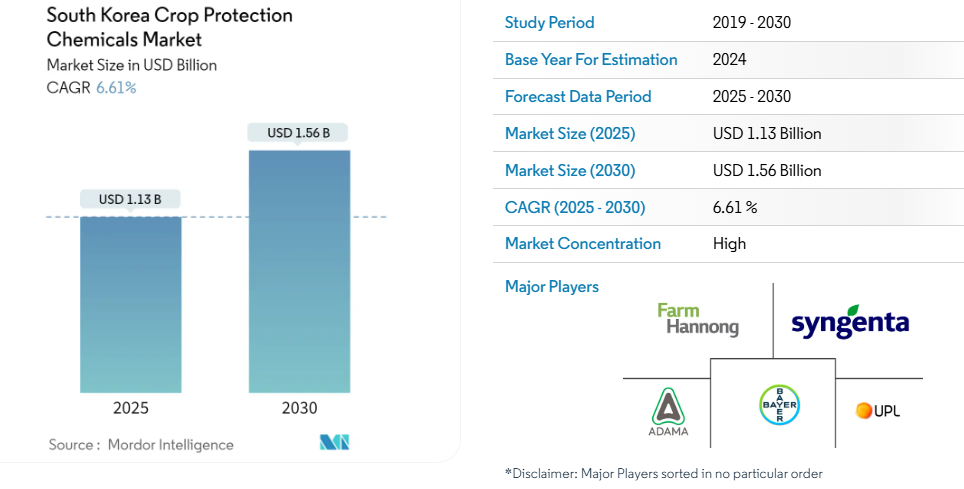This screenshot has height=489, width=964.
Task: Click the CAGR 6.61% value in the chart header
Action: click(x=116, y=87)
